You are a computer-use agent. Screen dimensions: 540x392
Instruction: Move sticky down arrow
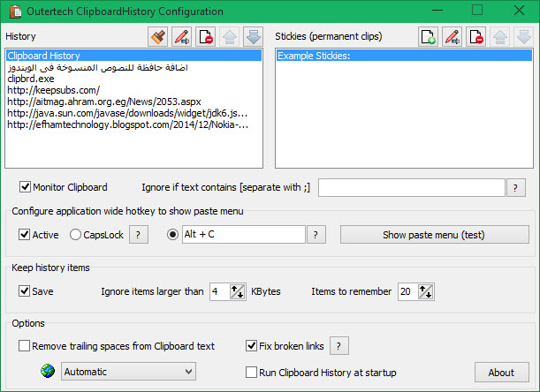[523, 36]
